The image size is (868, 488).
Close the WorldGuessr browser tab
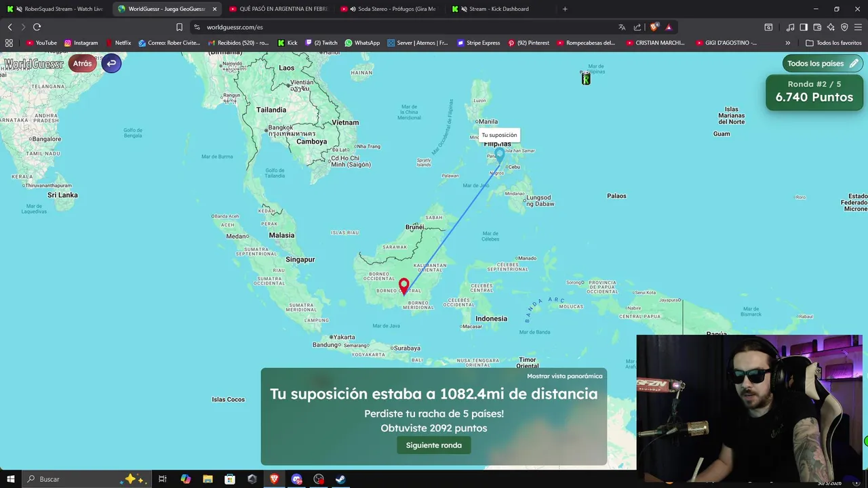click(214, 9)
